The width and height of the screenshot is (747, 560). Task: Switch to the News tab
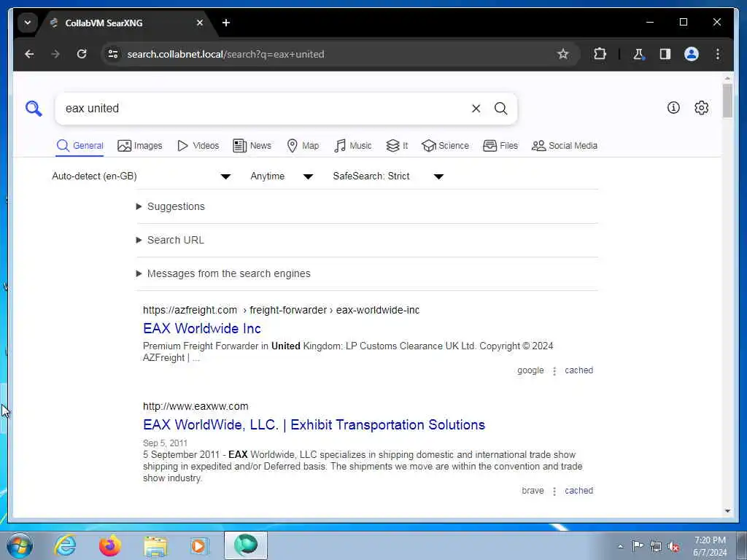pyautogui.click(x=252, y=146)
